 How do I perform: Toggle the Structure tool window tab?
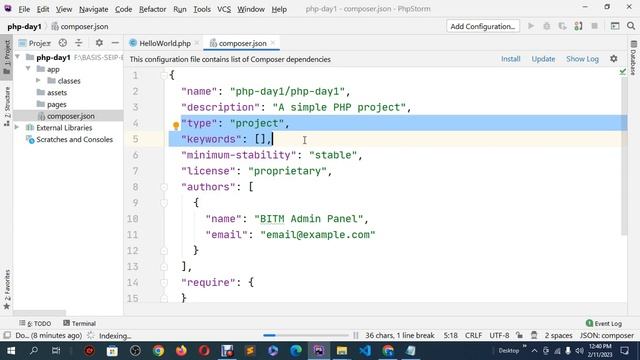click(x=7, y=106)
